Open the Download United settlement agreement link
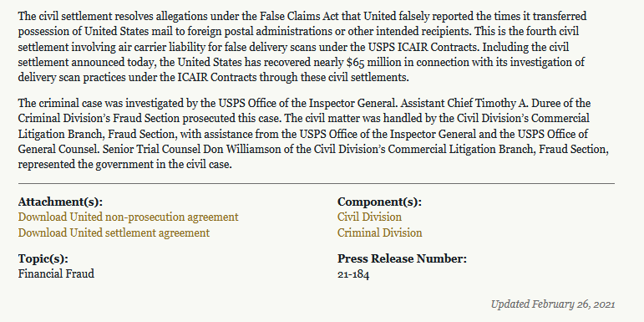This screenshot has height=322, width=644. coord(114,233)
